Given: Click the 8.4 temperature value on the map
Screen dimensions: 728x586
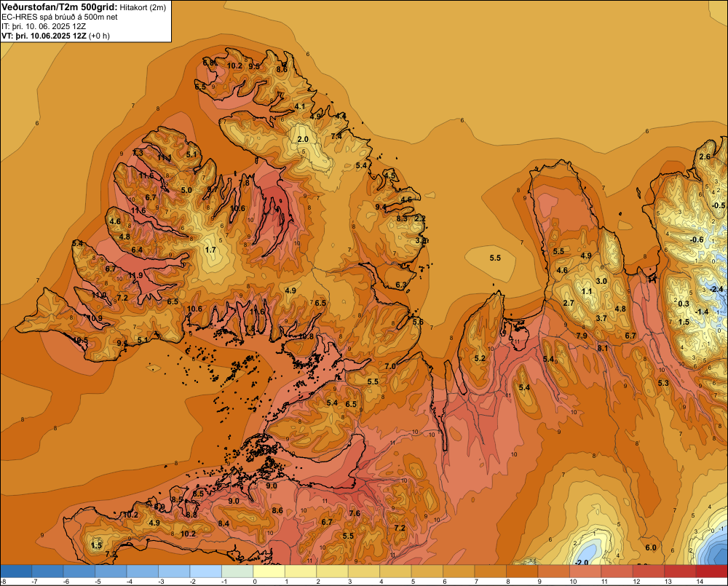Looking at the screenshot, I should coord(223,523).
